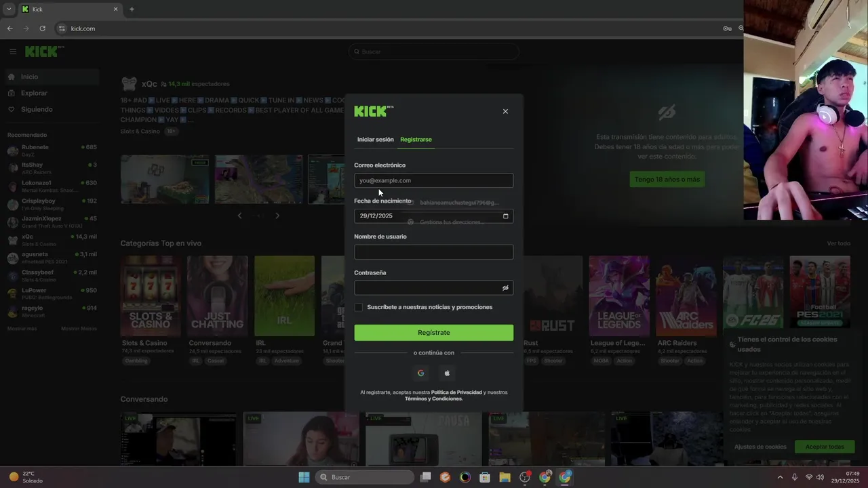Open Siguiendo in the sidebar
Screen dimensions: 868x488
tap(52, 109)
